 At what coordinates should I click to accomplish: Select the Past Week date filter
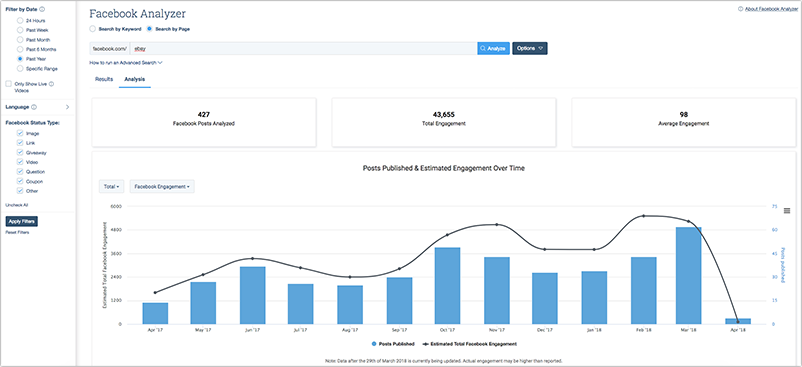pos(20,30)
